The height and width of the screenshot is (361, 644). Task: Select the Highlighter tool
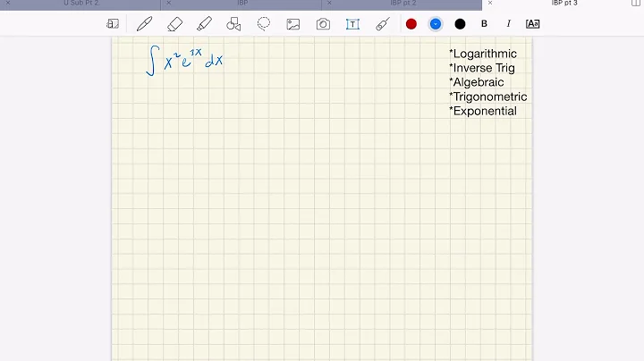coord(204,24)
